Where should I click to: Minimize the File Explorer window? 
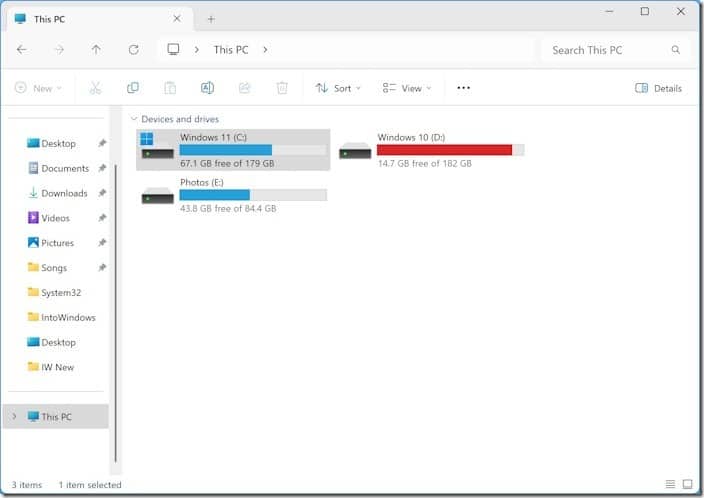(609, 11)
